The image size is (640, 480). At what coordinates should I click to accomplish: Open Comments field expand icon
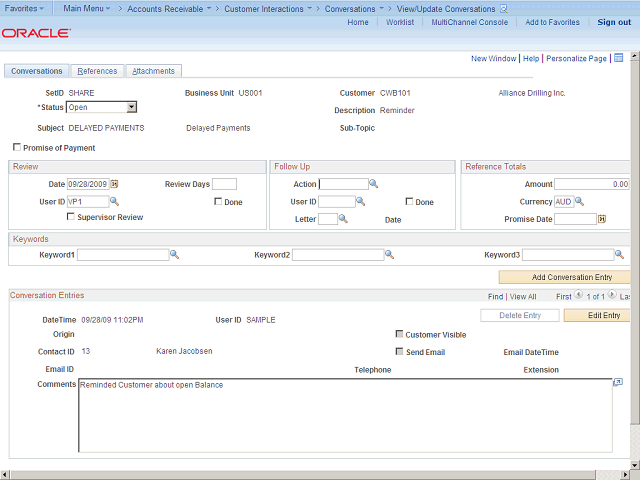point(618,382)
